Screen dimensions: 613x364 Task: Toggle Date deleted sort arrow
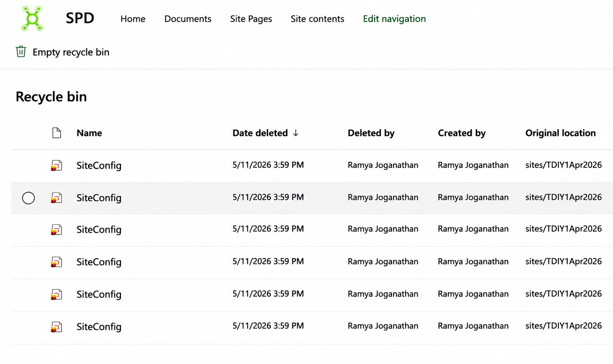pyautogui.click(x=296, y=133)
